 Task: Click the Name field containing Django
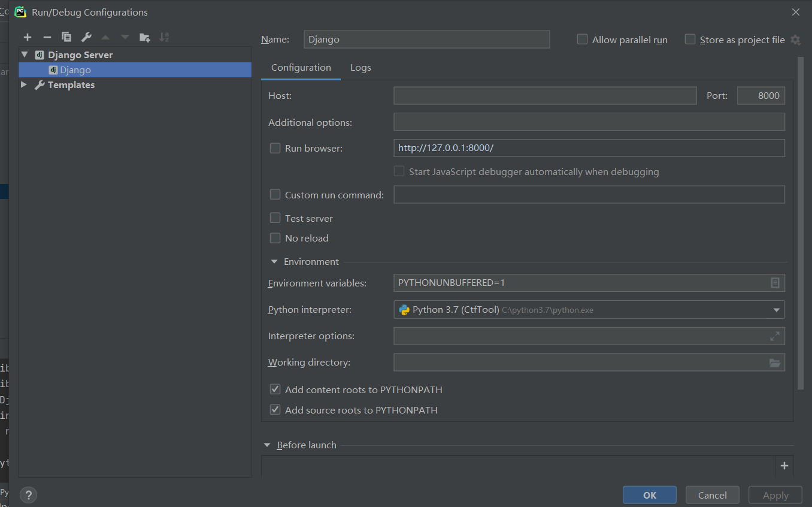[x=427, y=40]
